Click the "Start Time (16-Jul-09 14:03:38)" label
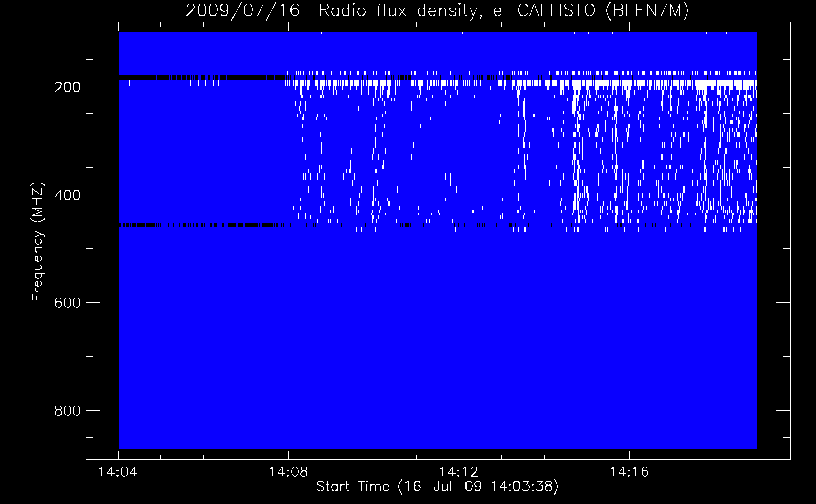816x504 pixels. click(437, 487)
